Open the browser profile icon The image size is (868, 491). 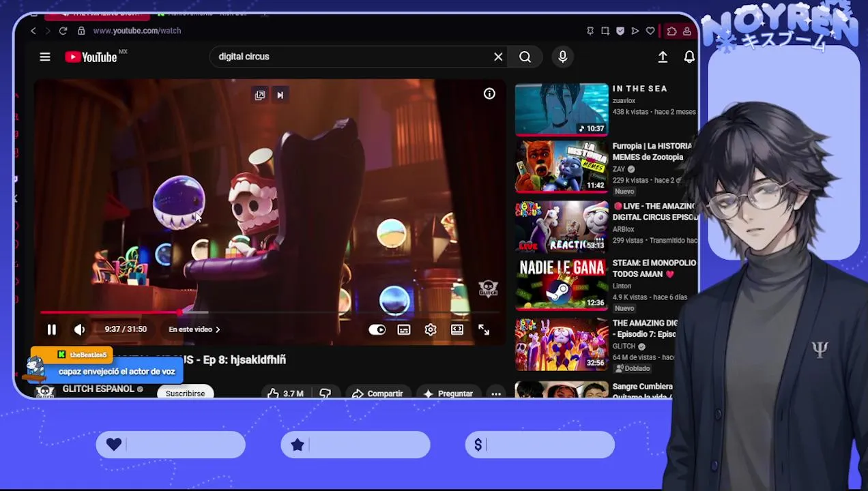coord(687,31)
